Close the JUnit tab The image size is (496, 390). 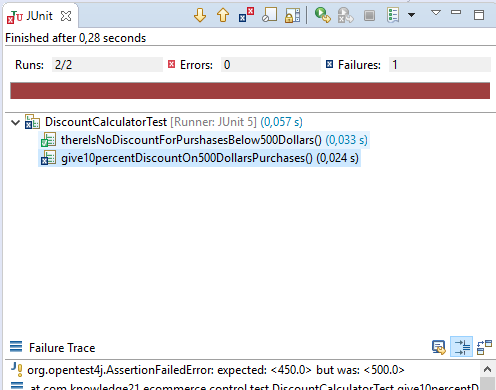(66, 16)
